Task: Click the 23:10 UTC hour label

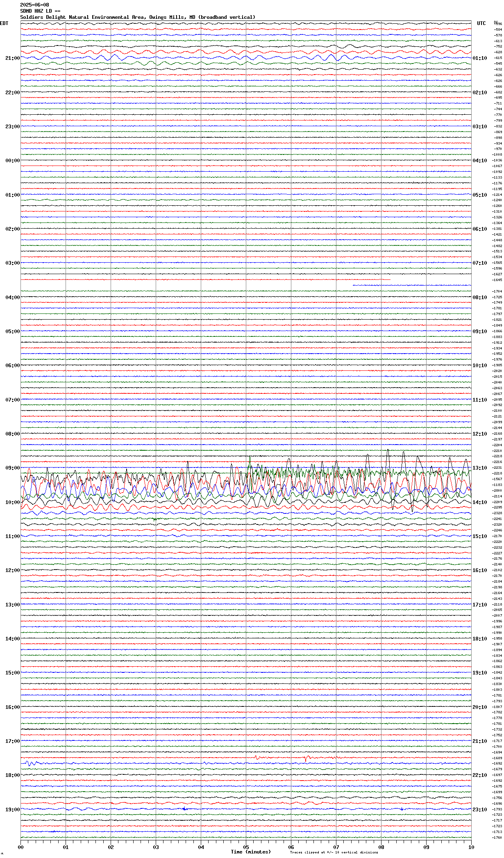Action: 480,810
